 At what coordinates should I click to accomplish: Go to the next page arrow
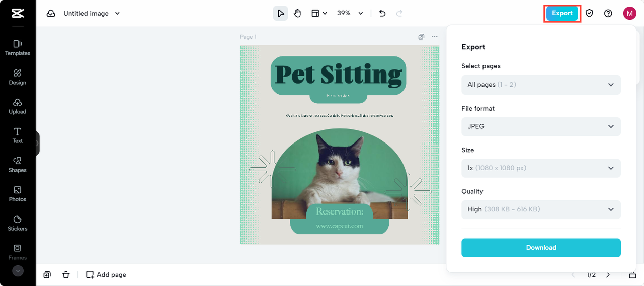click(x=608, y=275)
